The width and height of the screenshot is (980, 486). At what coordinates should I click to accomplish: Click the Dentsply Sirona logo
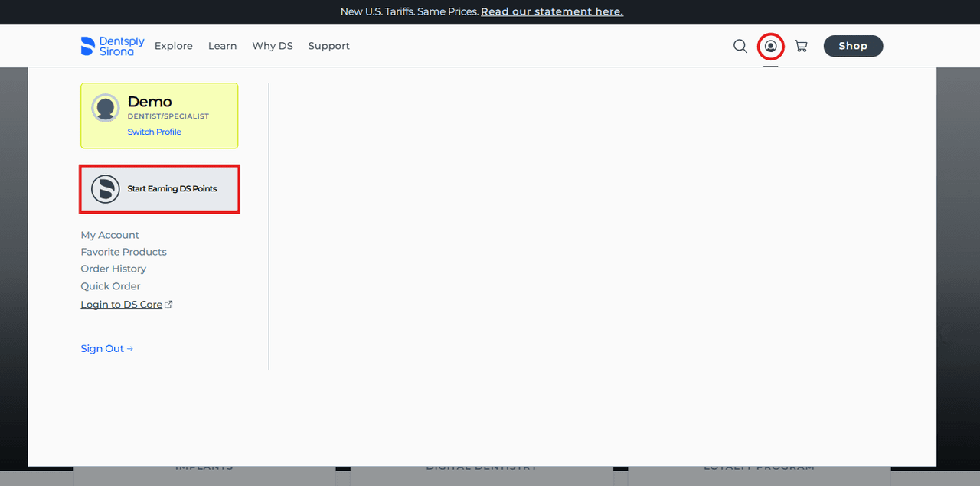[x=113, y=46]
